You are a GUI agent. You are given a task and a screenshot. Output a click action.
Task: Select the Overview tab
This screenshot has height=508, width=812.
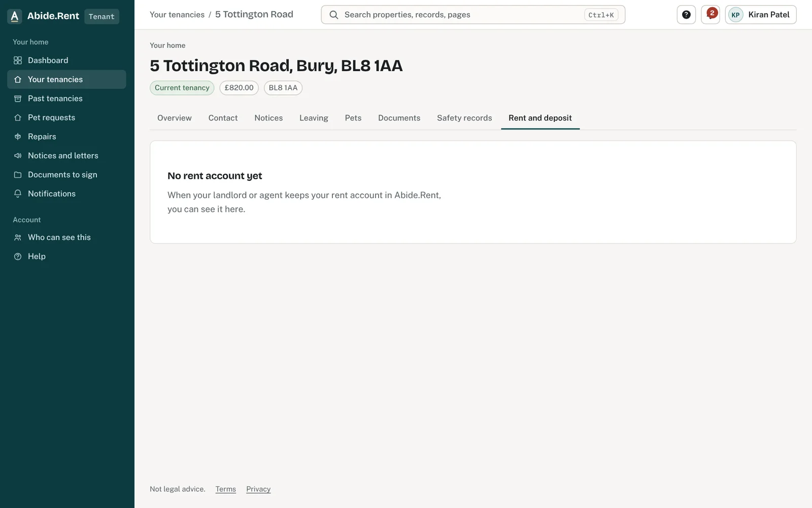[175, 118]
